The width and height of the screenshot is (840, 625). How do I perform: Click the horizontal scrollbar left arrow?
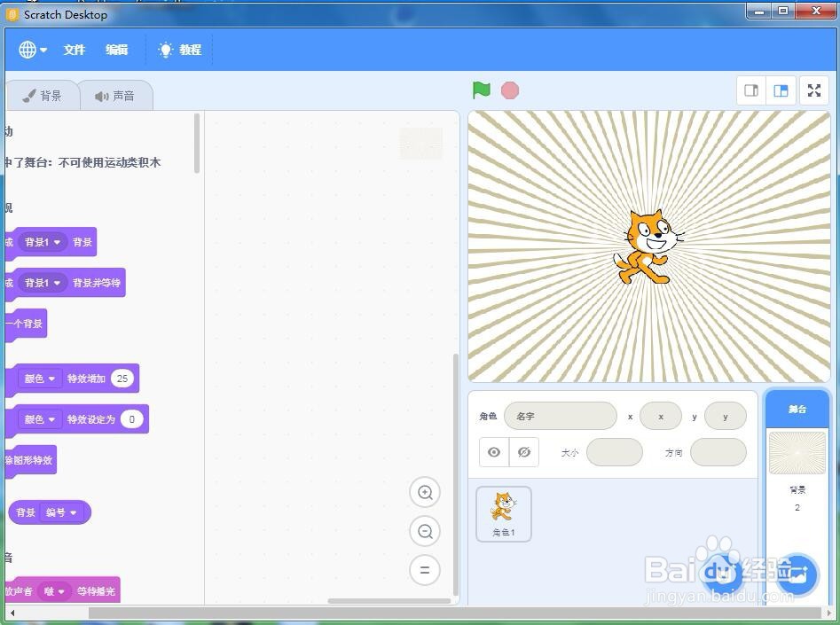coord(12,613)
